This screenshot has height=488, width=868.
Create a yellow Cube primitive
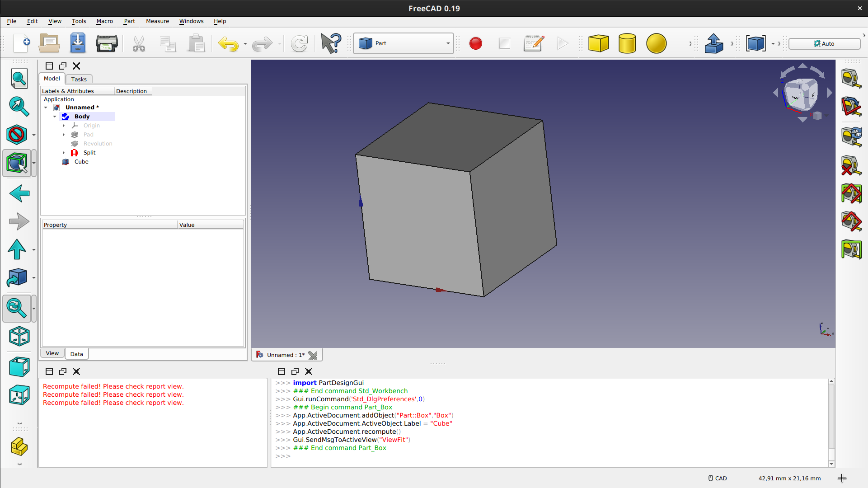pos(598,43)
